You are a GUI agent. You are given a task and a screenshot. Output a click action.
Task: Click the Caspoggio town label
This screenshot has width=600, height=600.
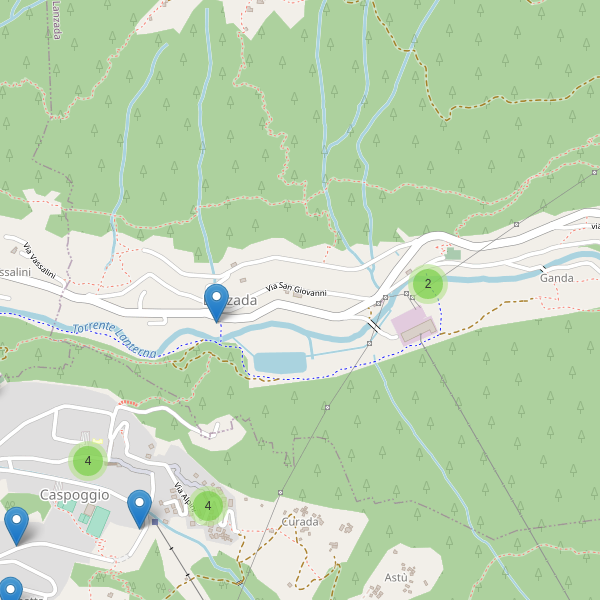coord(75,495)
